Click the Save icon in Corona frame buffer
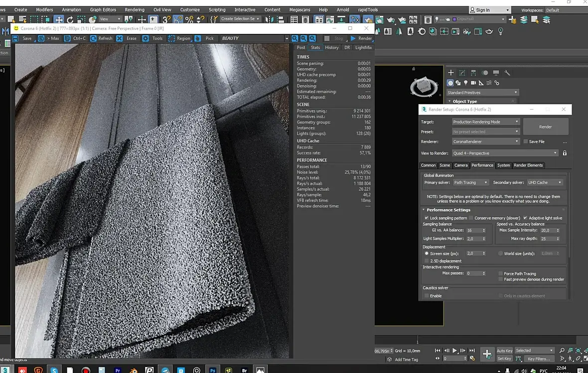 (15, 38)
